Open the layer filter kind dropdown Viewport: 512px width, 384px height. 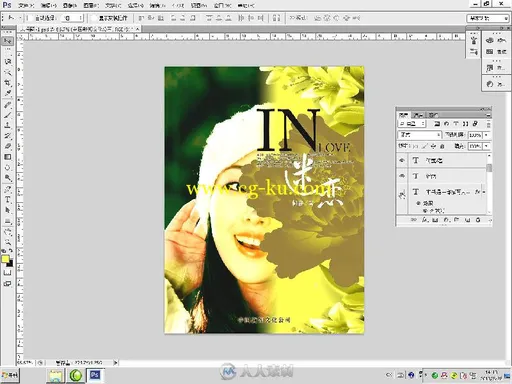click(412, 124)
